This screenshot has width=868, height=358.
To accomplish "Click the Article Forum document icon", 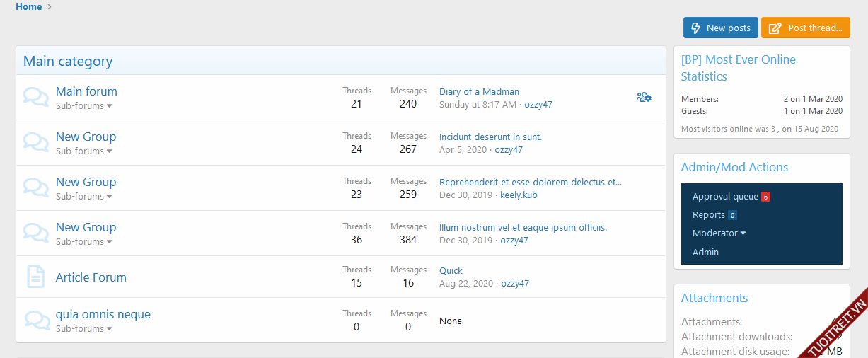I will point(35,277).
